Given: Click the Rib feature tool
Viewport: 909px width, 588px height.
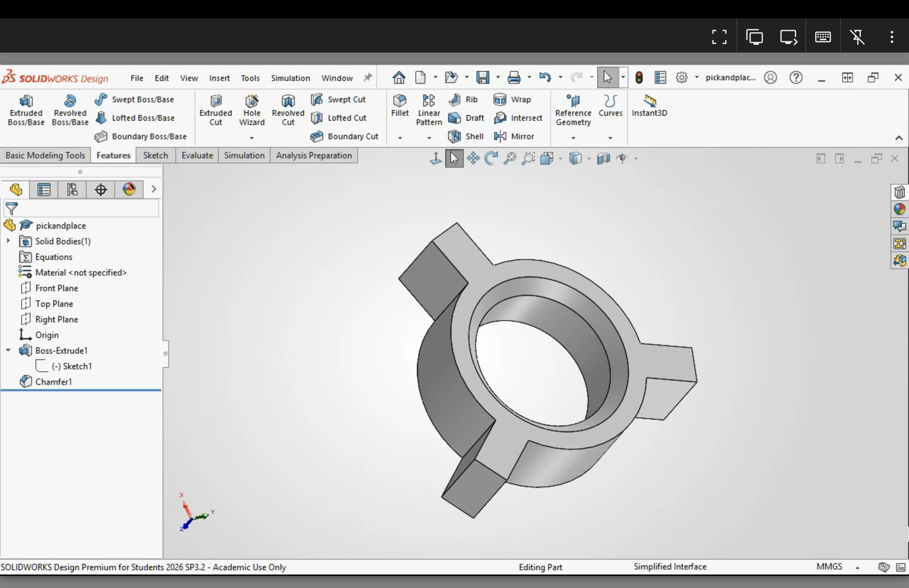Looking at the screenshot, I should point(463,99).
